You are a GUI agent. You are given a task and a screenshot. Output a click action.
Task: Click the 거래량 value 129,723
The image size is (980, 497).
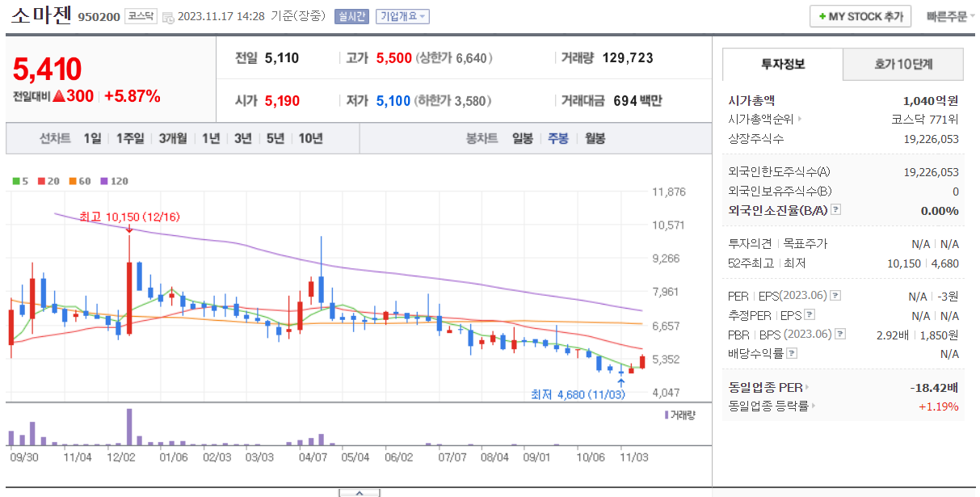[x=628, y=58]
